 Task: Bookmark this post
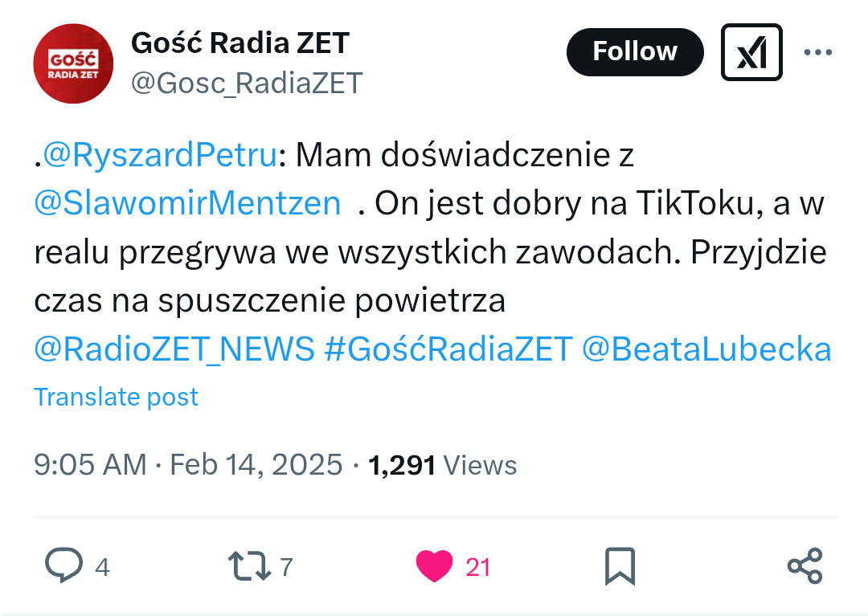620,566
